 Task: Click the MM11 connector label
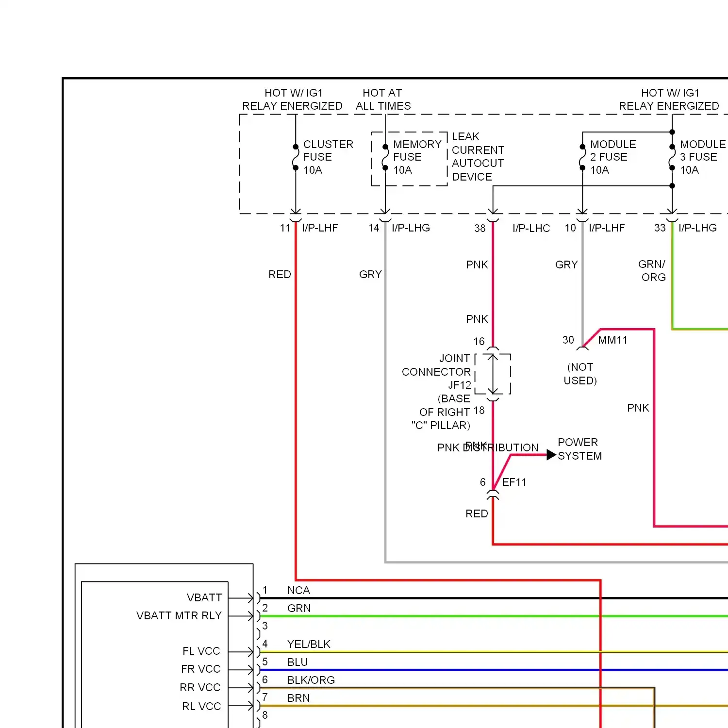pos(612,340)
